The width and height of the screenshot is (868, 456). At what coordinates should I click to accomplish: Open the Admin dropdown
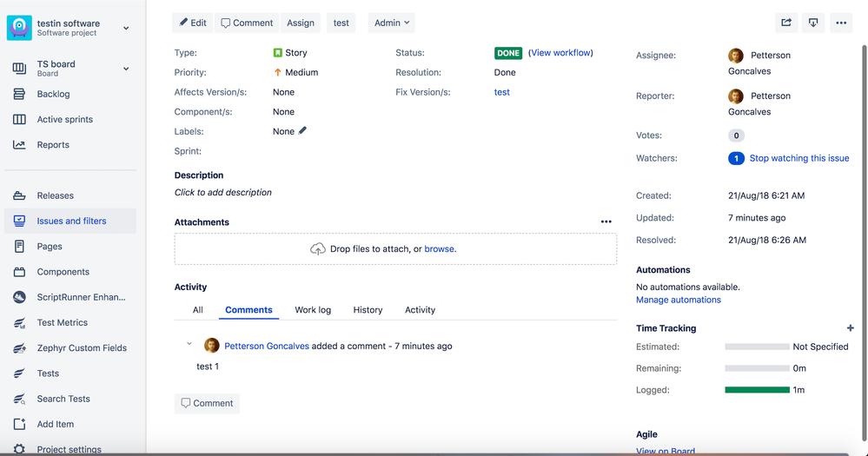pos(391,23)
